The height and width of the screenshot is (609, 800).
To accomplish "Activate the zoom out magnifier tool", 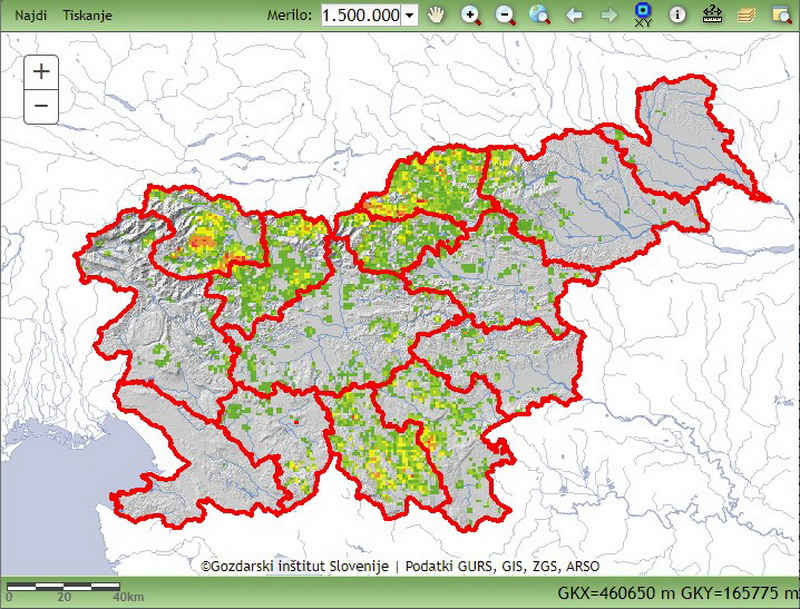I will click(x=506, y=15).
